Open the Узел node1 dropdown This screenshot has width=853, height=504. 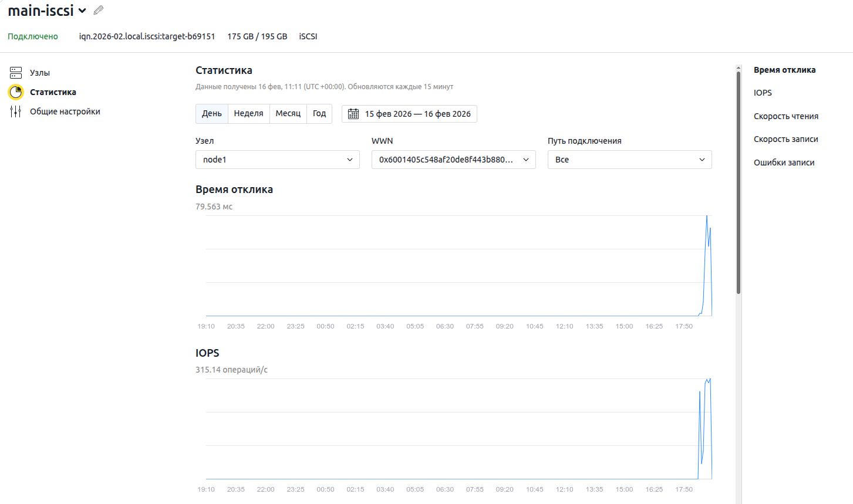tap(277, 160)
